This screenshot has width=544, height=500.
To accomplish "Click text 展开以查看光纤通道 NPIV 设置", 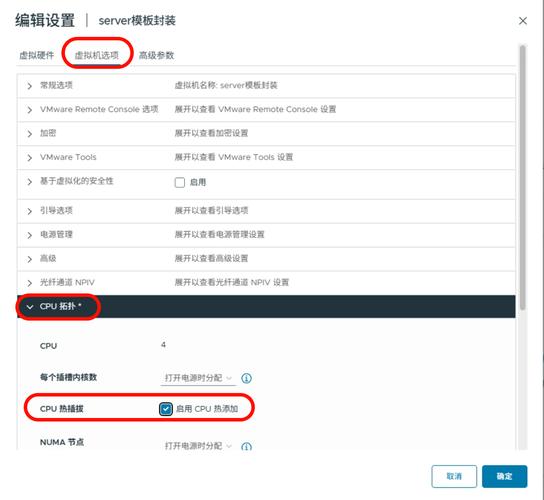I will coord(232,282).
